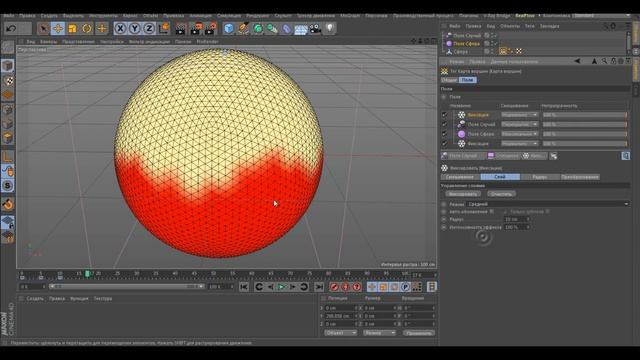Click the purple blending layer button
This screenshot has width=640, height=360.
(503, 156)
